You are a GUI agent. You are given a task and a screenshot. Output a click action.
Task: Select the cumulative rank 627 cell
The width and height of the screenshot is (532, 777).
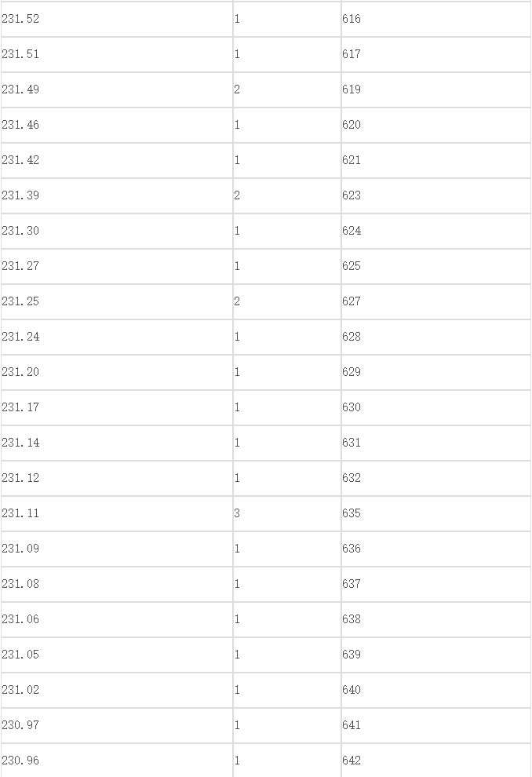click(x=436, y=302)
